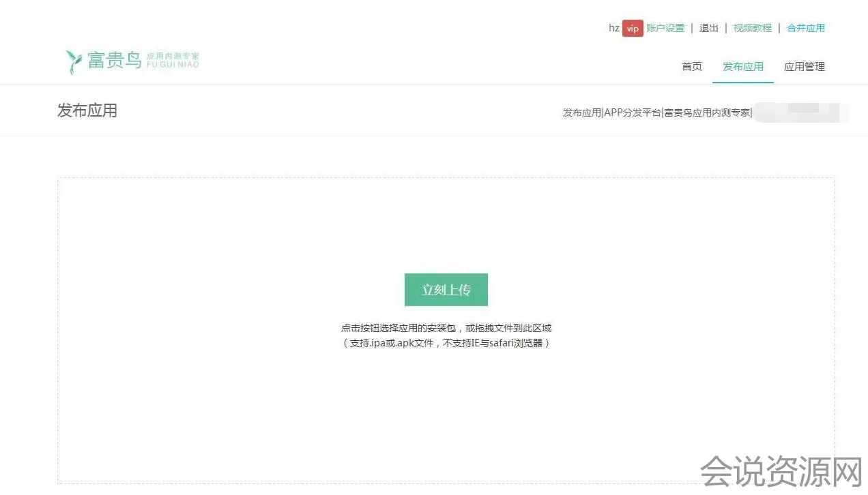
Task: Click the red vip badge
Action: 633,29
